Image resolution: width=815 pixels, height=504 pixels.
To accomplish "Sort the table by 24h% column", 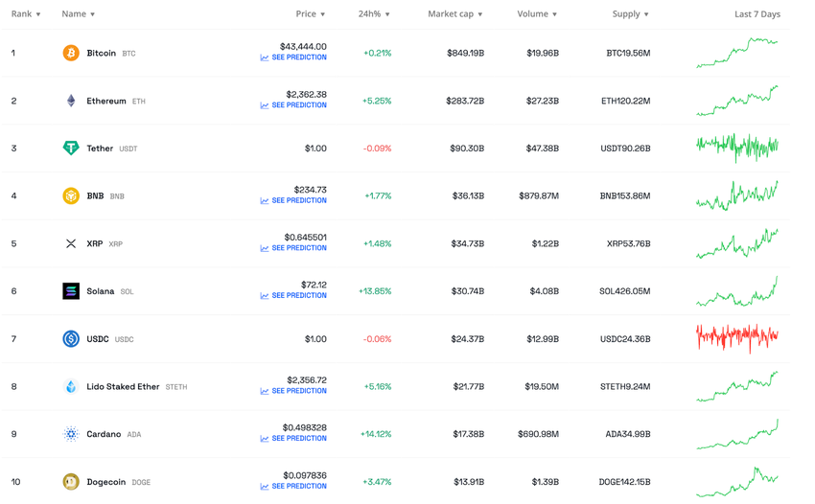I will tap(374, 14).
